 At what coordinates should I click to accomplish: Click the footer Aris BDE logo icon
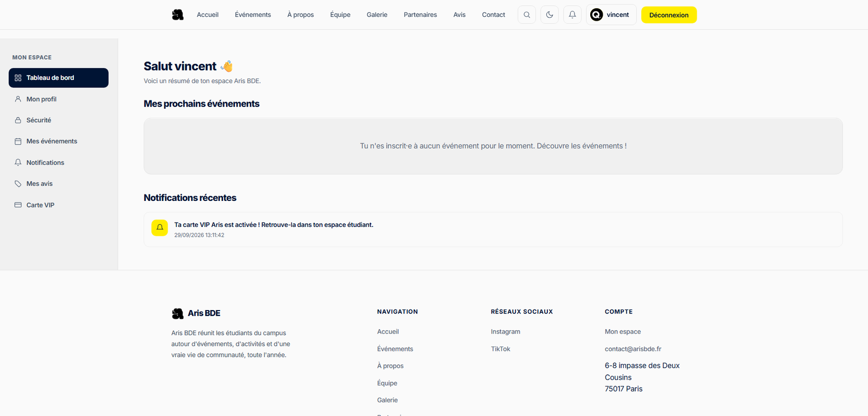click(177, 313)
